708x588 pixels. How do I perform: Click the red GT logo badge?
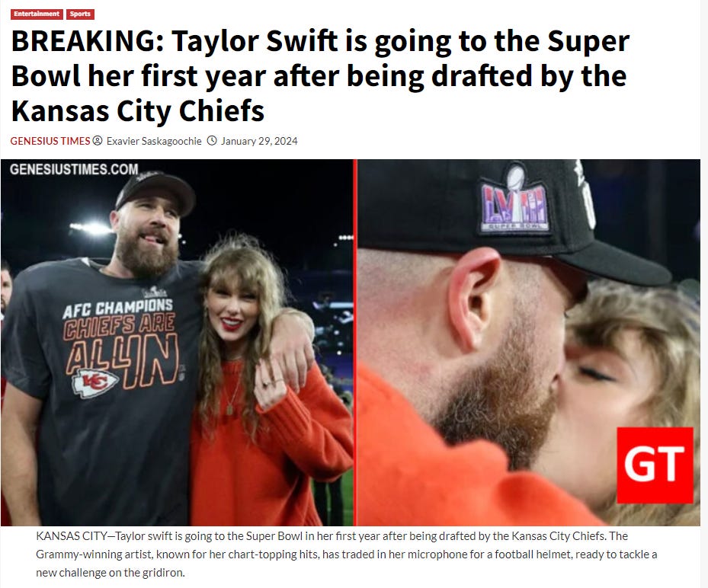pyautogui.click(x=655, y=465)
